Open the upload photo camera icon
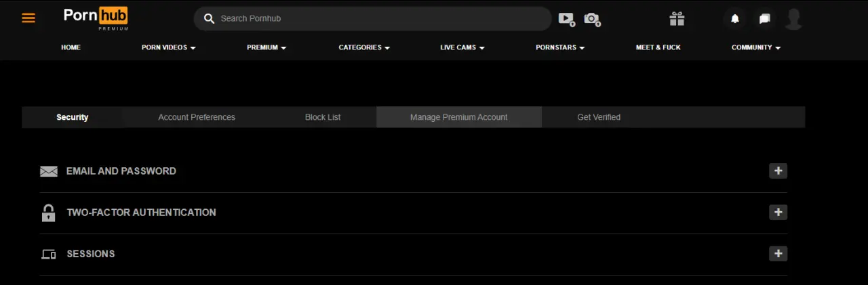The width and height of the screenshot is (868, 285). [593, 19]
